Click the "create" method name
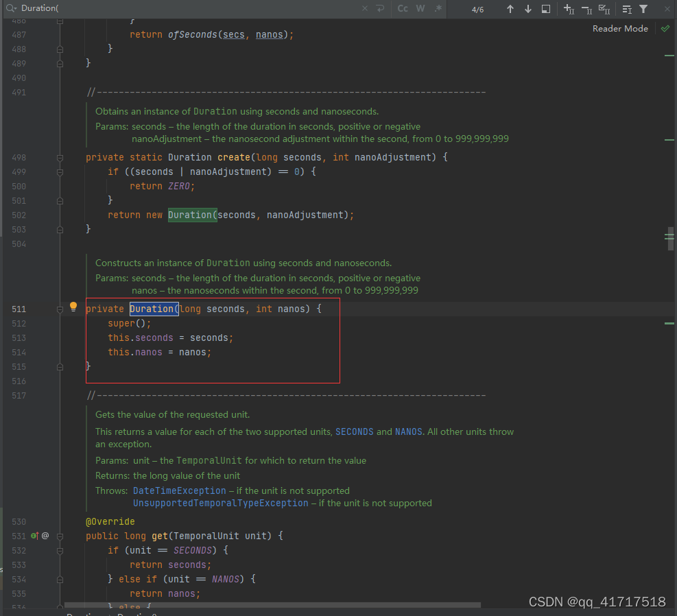677x616 pixels. pos(234,158)
